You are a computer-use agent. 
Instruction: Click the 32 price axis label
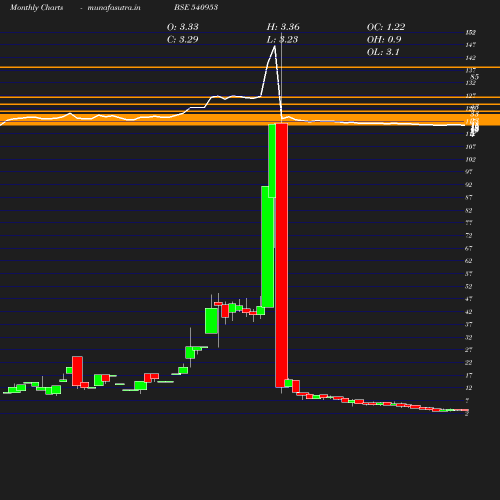point(469,337)
